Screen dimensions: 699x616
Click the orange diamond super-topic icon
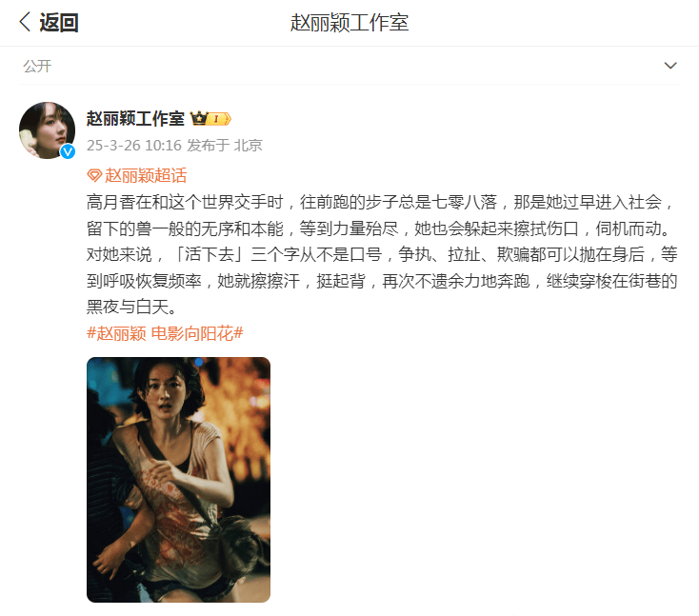94,175
